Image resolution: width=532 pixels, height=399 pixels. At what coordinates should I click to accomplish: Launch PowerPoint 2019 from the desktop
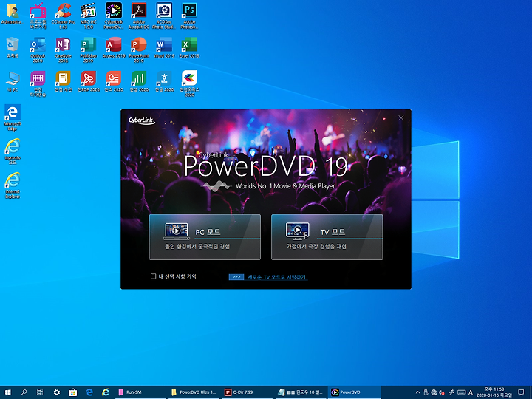pyautogui.click(x=139, y=50)
